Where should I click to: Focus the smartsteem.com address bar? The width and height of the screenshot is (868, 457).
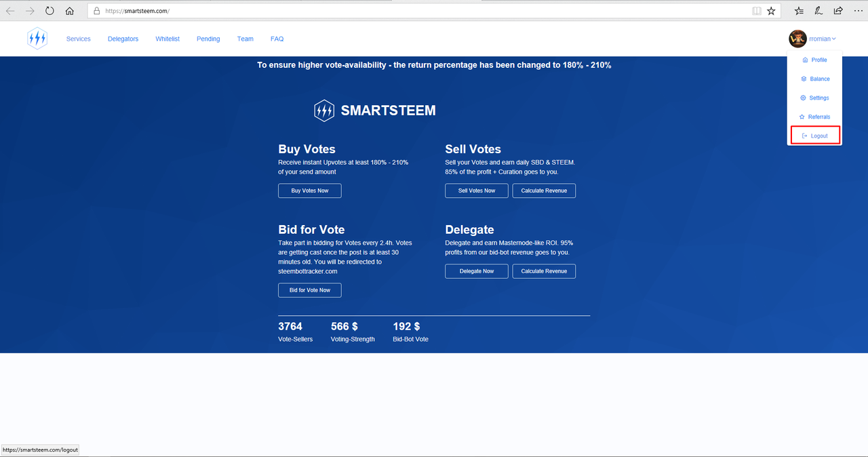[407, 11]
